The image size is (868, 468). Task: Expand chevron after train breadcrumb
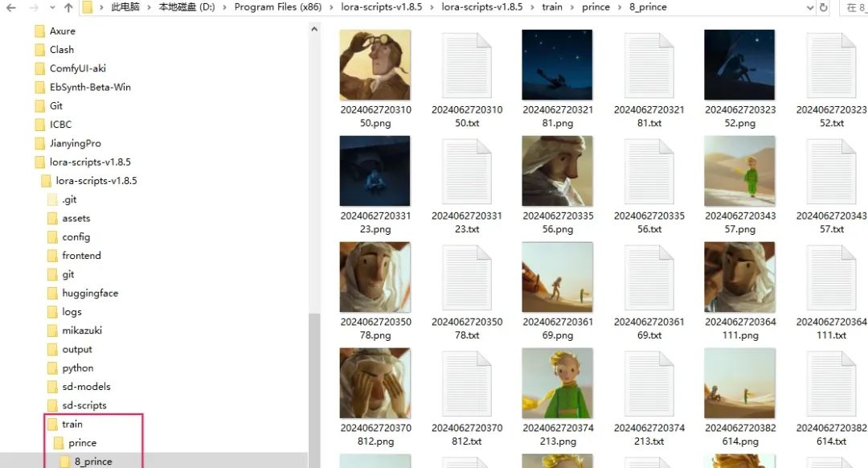572,7
